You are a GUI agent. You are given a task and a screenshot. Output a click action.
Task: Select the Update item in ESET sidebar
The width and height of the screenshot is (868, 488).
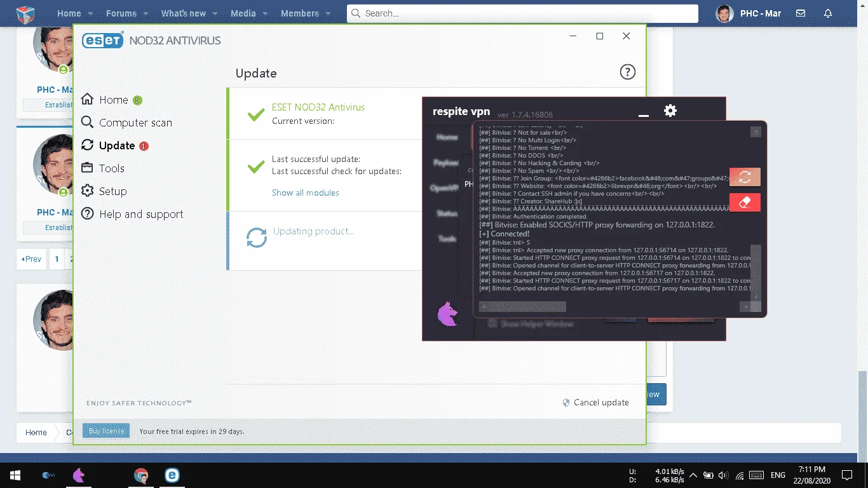[x=114, y=146]
